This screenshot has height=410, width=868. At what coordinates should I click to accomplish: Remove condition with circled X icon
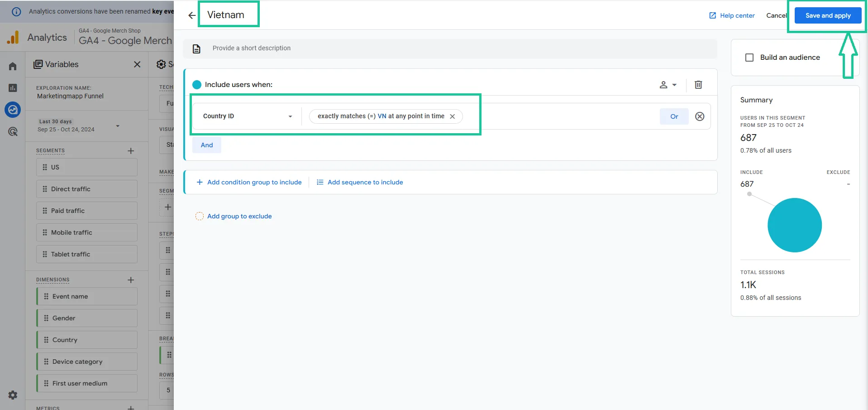click(700, 116)
